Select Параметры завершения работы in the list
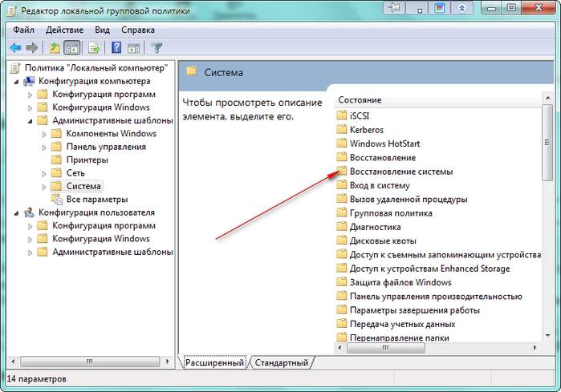Image resolution: width=561 pixels, height=392 pixels. tap(415, 310)
